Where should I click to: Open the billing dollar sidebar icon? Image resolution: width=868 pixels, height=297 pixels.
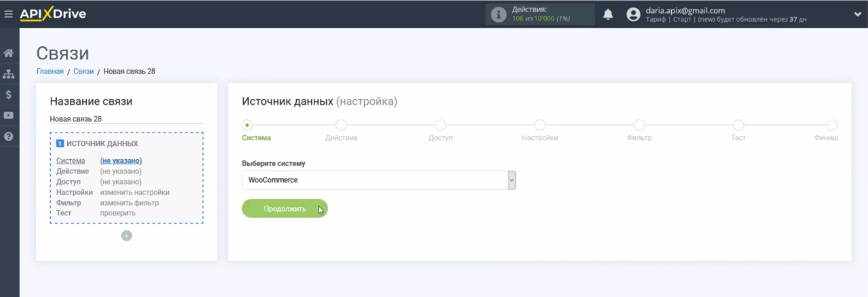9,94
